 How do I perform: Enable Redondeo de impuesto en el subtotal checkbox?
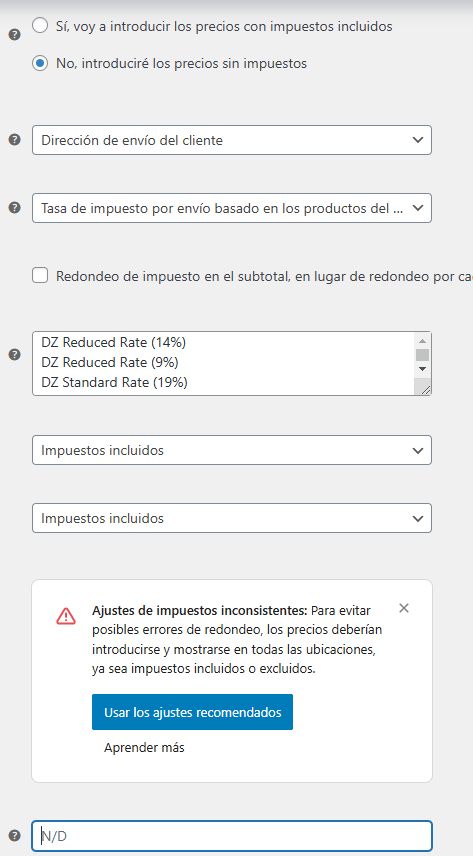pyautogui.click(x=40, y=276)
